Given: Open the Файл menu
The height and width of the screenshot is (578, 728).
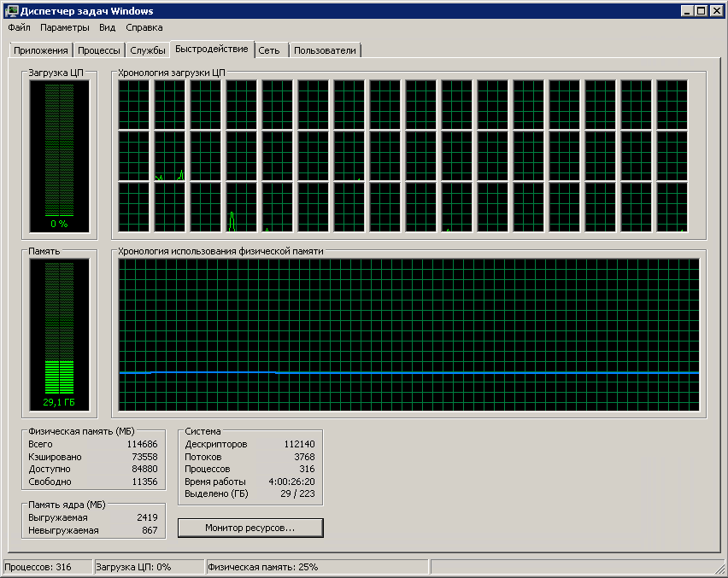Looking at the screenshot, I should click(19, 27).
